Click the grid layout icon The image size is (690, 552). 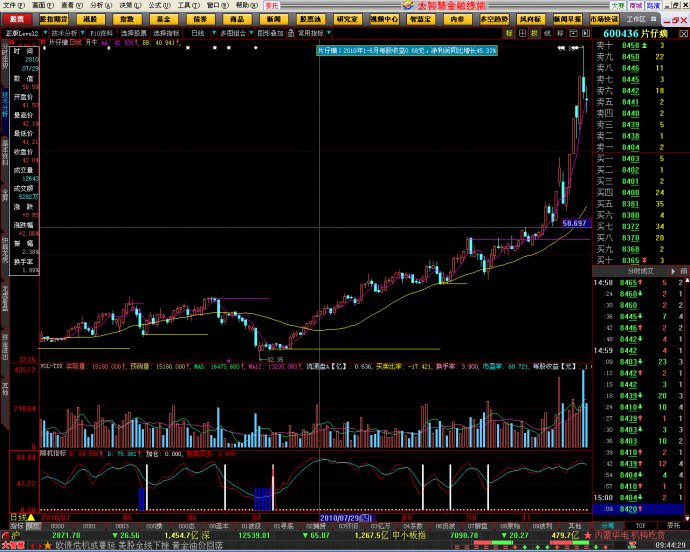click(522, 33)
